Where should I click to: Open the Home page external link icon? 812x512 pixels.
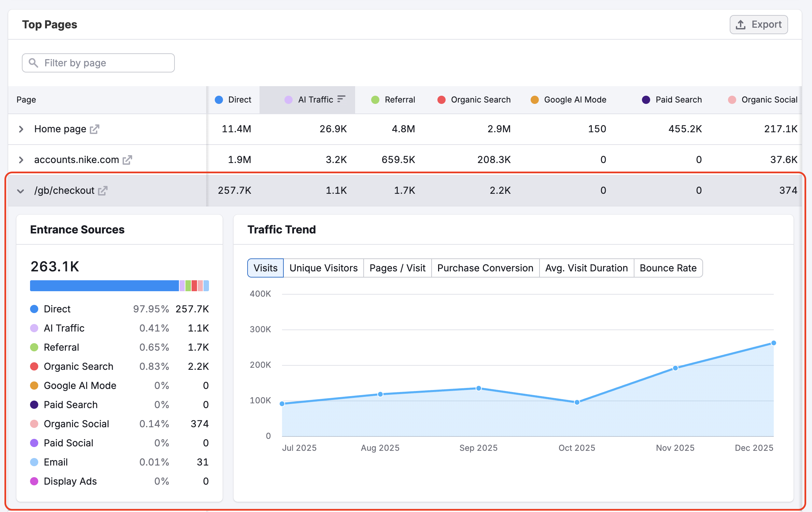[95, 129]
